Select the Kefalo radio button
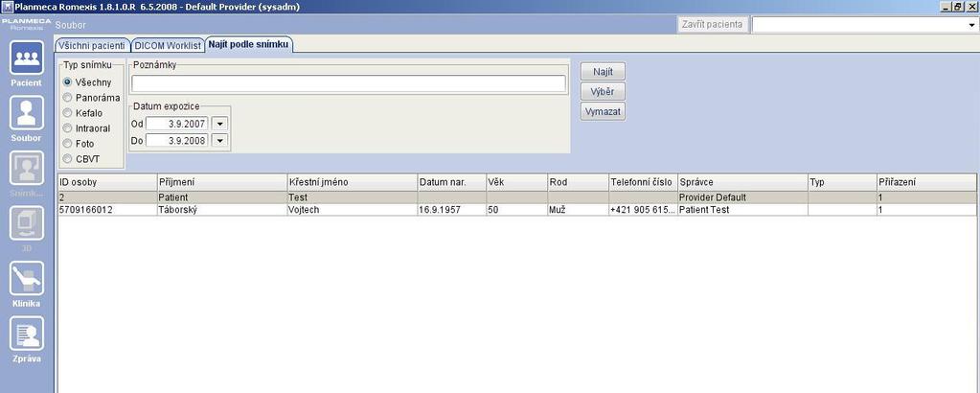Image resolution: width=980 pixels, height=393 pixels. click(67, 113)
